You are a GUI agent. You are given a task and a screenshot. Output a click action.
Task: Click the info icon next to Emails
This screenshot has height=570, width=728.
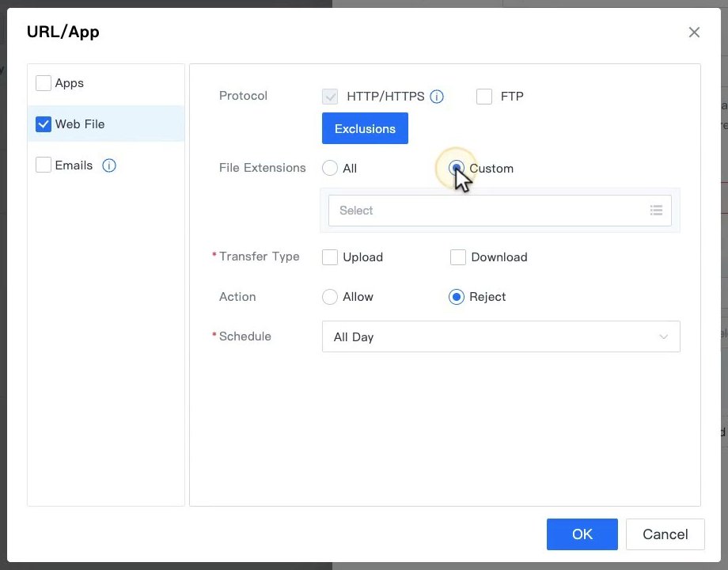coord(109,165)
